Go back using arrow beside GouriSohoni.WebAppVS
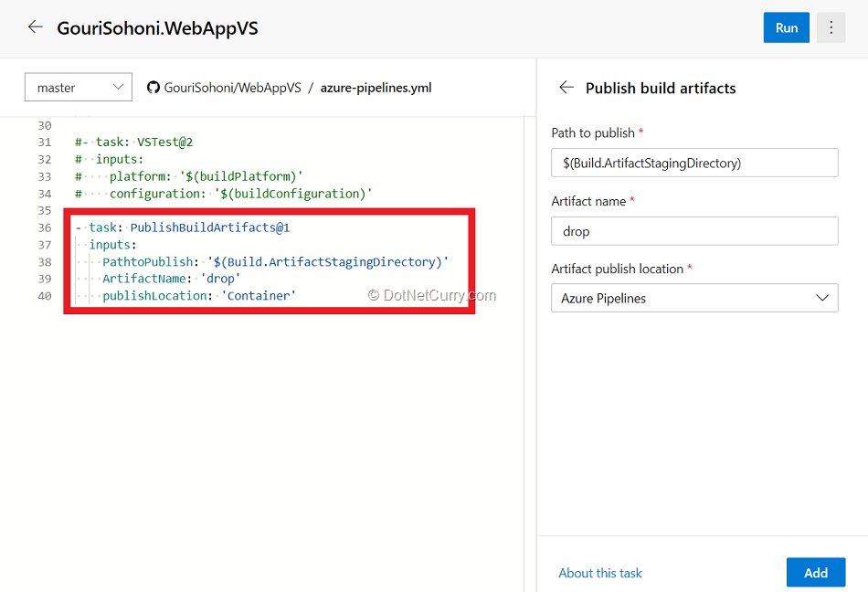Image resolution: width=868 pixels, height=592 pixels. (x=36, y=26)
